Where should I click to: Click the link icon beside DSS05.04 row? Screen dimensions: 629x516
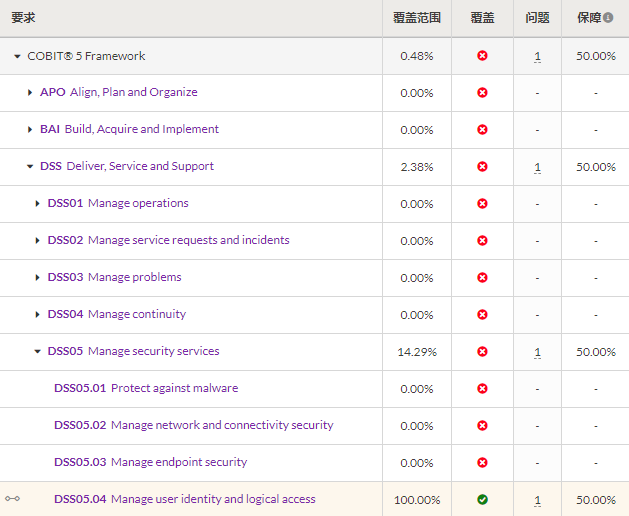point(12,499)
